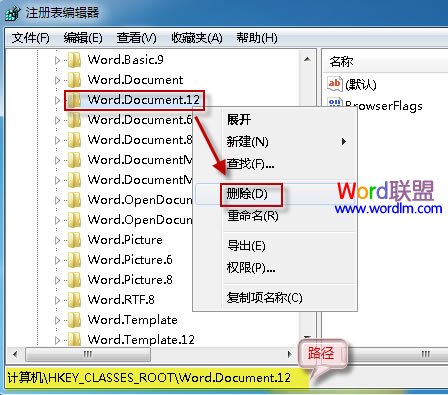
Task: Click the Word.Document.8 folder icon
Action: coord(74,140)
